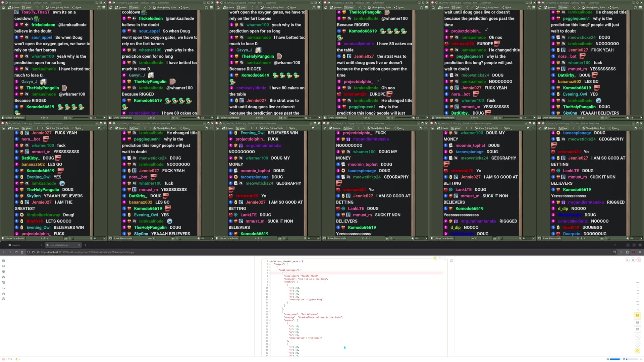644x362 pixels.
Task: Open Share dropdown in the 4 of 10 window
Action: pyautogui.click(x=399, y=7)
